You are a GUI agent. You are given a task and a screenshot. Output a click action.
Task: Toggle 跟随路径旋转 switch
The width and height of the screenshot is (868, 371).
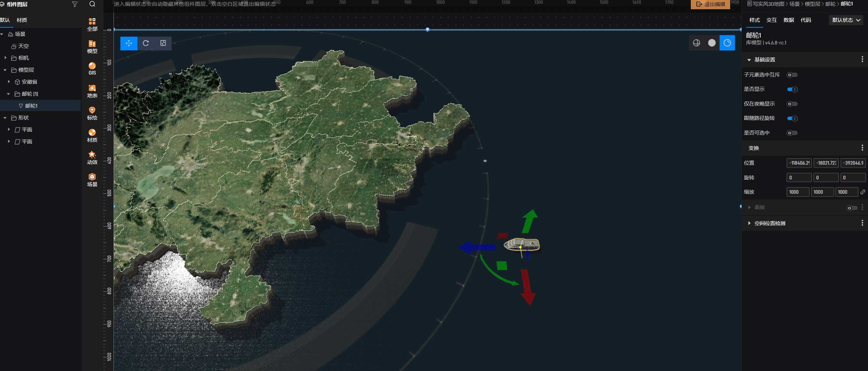[x=792, y=119]
